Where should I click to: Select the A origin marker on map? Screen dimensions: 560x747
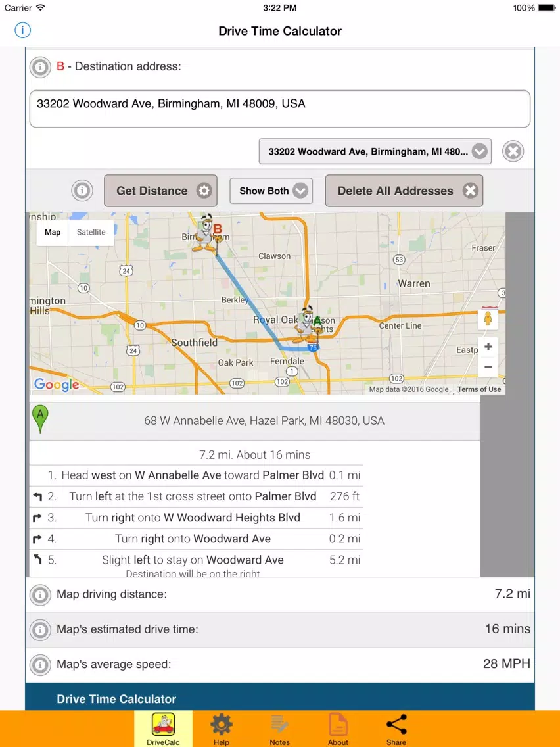coord(308,325)
